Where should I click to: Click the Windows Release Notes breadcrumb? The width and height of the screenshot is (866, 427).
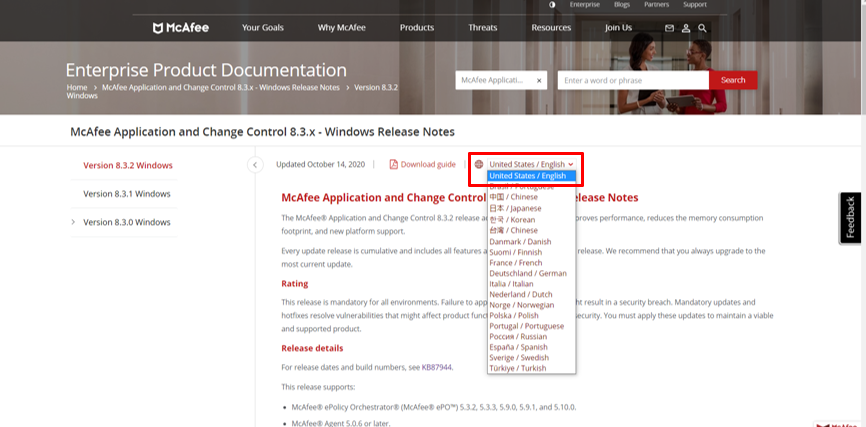[x=221, y=87]
